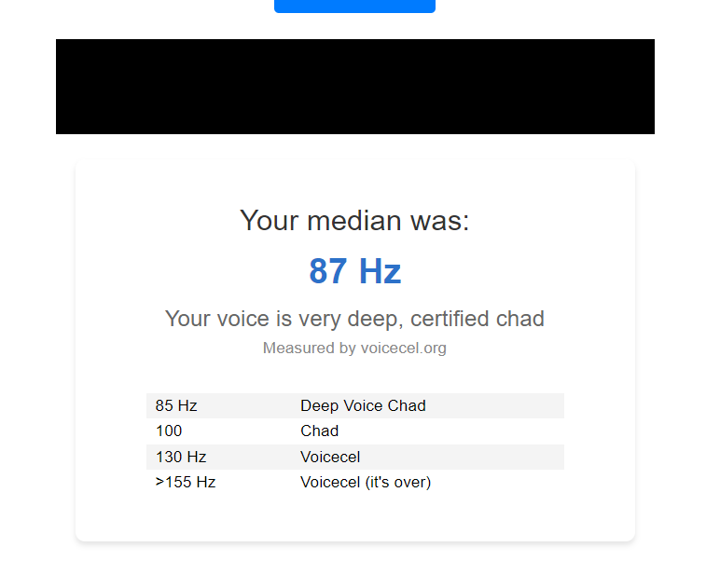Image resolution: width=720 pixels, height=588 pixels.
Task: Click the blue button above the black panel
Action: (354, 6)
